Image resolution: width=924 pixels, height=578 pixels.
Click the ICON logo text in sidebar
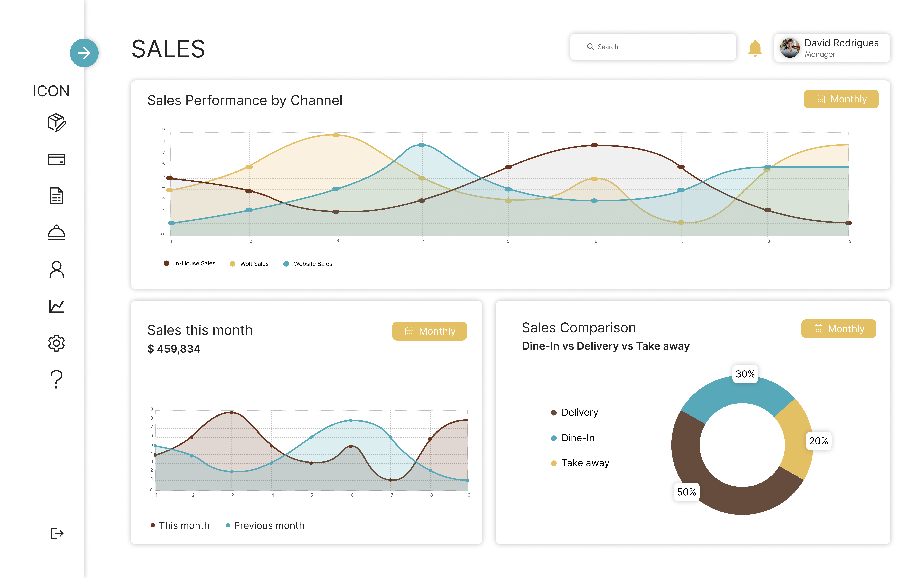51,91
